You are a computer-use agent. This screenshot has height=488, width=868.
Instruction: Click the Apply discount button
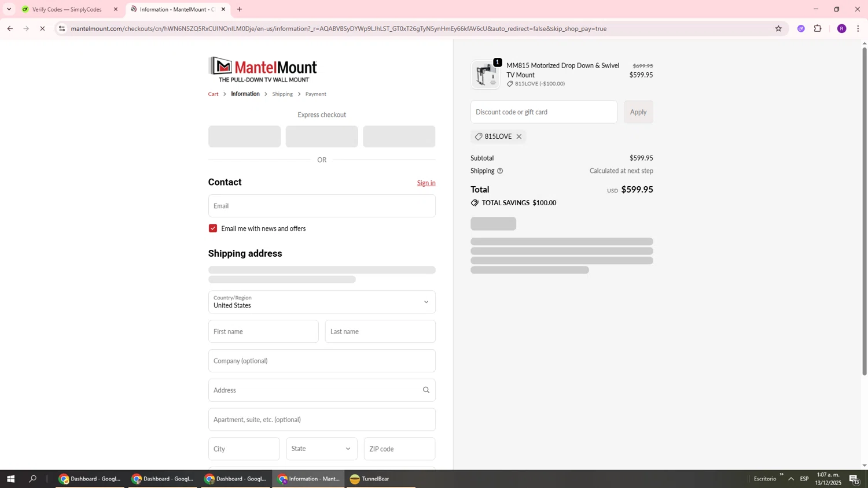click(x=638, y=112)
